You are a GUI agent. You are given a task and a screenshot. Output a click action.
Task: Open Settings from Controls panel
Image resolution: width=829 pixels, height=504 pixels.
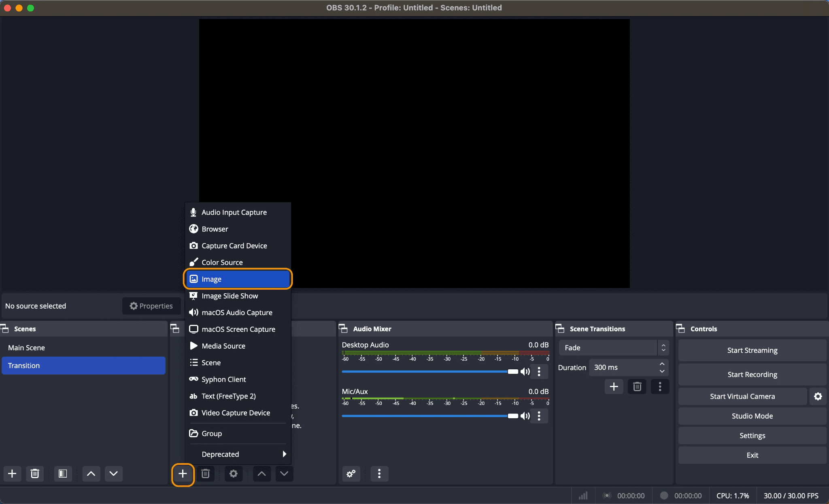[x=752, y=436]
